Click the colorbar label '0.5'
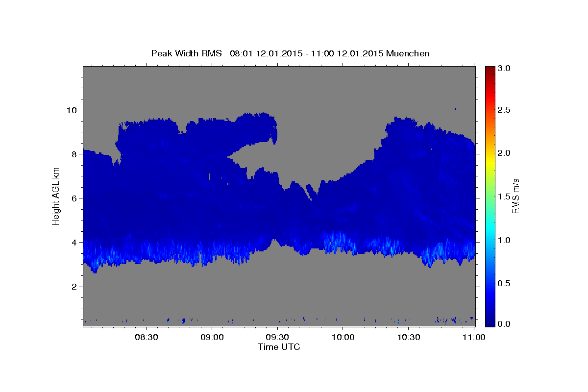 (505, 284)
